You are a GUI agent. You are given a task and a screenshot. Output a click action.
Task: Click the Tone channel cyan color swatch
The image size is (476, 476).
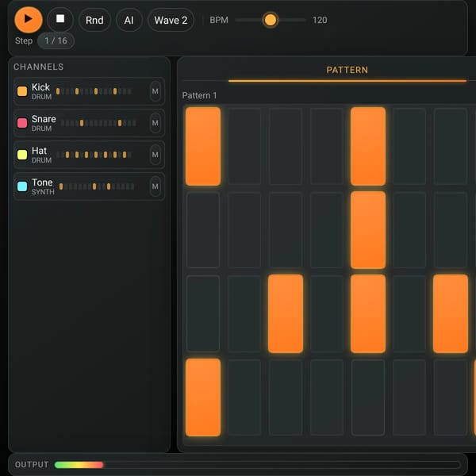pyautogui.click(x=22, y=186)
